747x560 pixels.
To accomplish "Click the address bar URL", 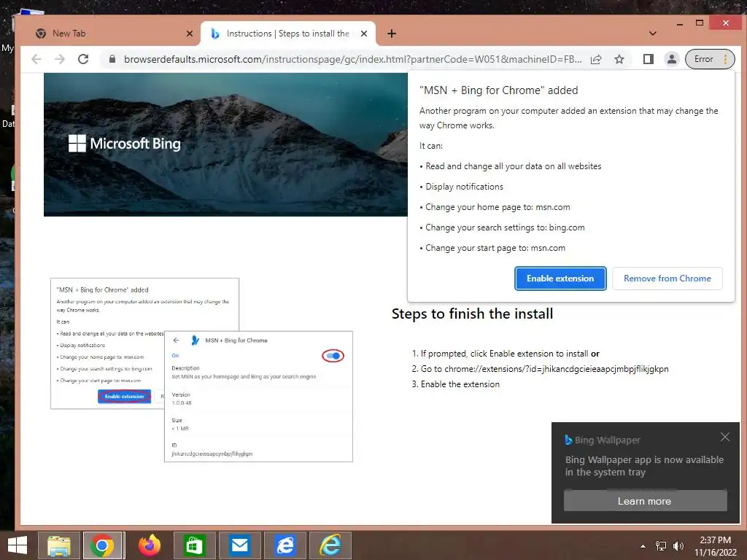I will coord(352,59).
